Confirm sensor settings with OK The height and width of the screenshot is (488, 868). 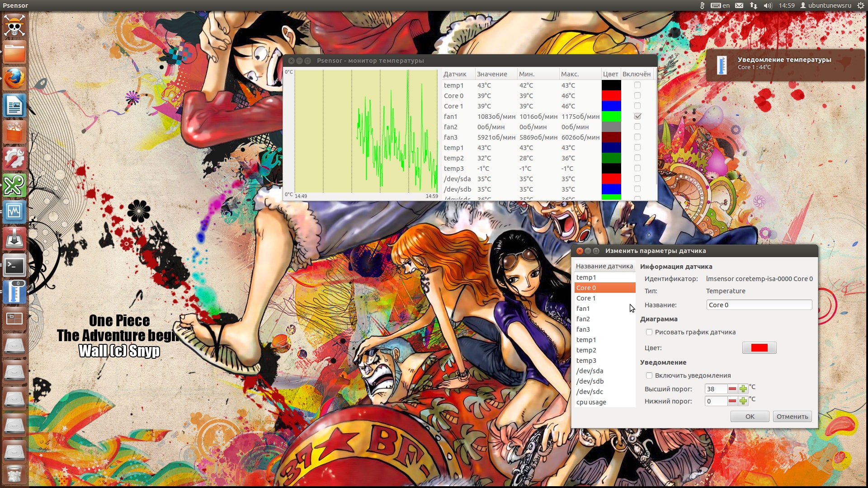[750, 417]
